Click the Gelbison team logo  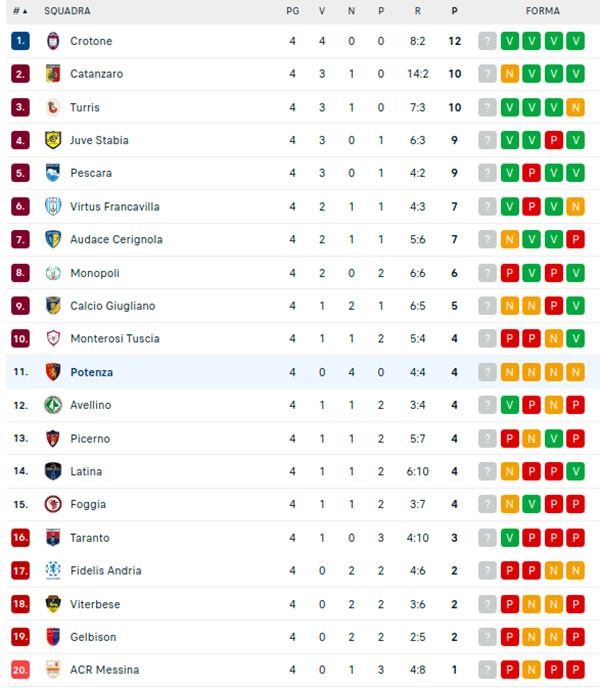53,637
